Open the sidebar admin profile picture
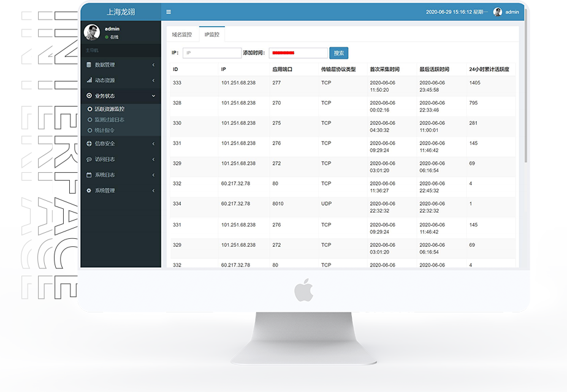 [92, 32]
